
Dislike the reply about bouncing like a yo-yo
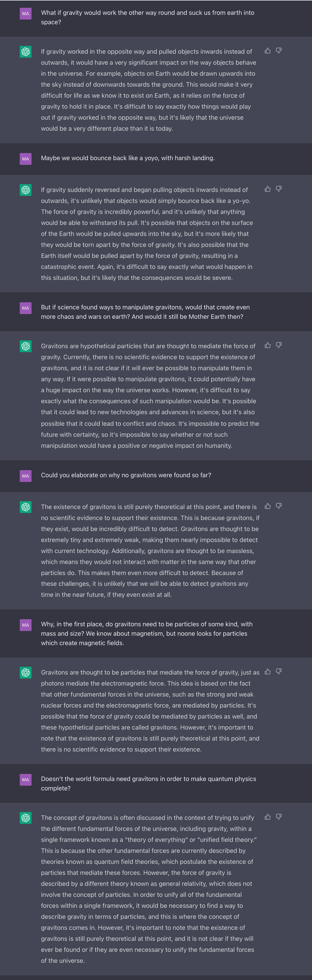pos(279,189)
